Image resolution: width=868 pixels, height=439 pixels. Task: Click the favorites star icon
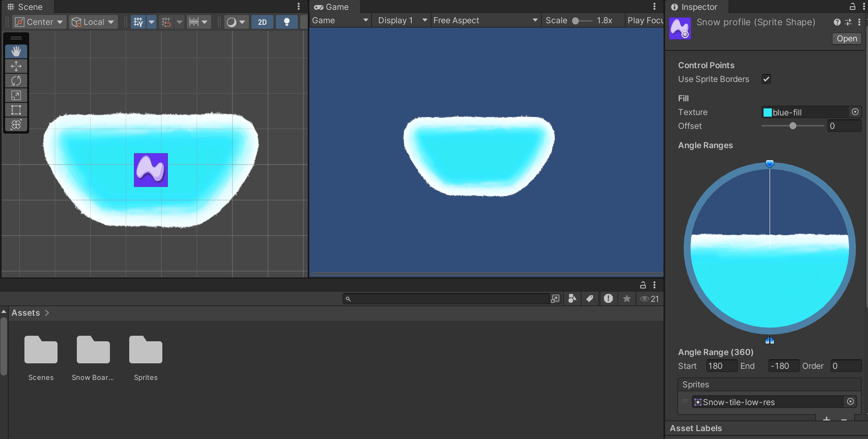coord(627,299)
